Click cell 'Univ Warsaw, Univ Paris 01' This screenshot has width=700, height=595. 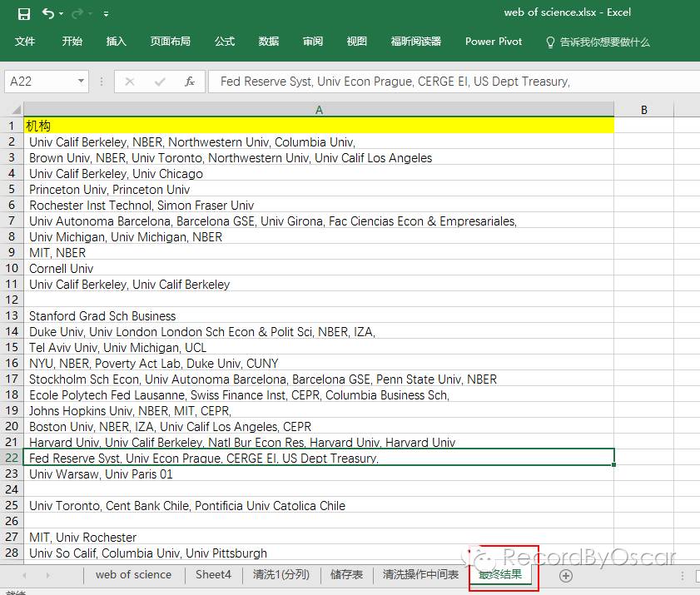319,474
